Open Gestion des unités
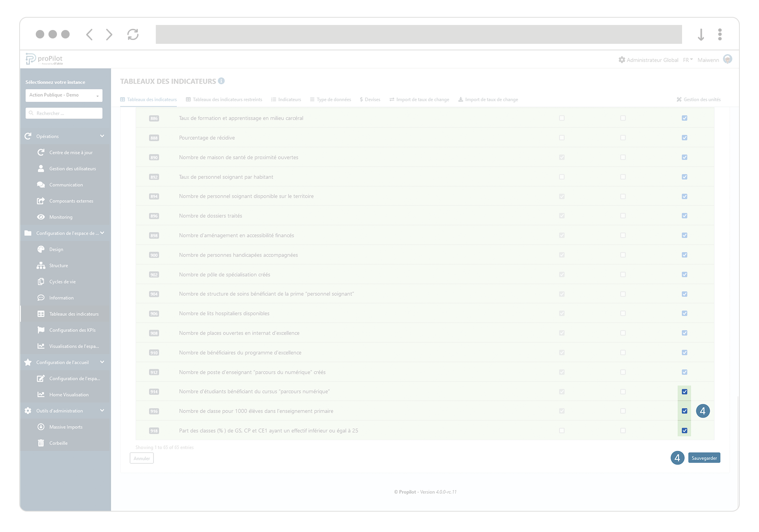 (x=698, y=99)
